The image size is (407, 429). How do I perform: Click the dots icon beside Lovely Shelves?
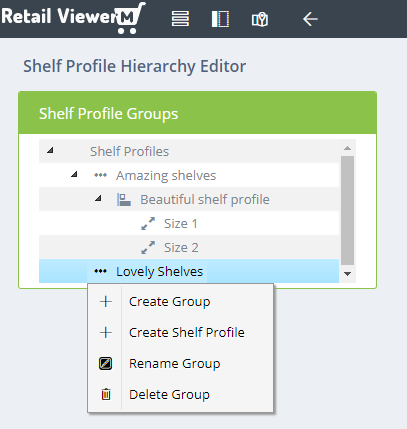click(100, 271)
